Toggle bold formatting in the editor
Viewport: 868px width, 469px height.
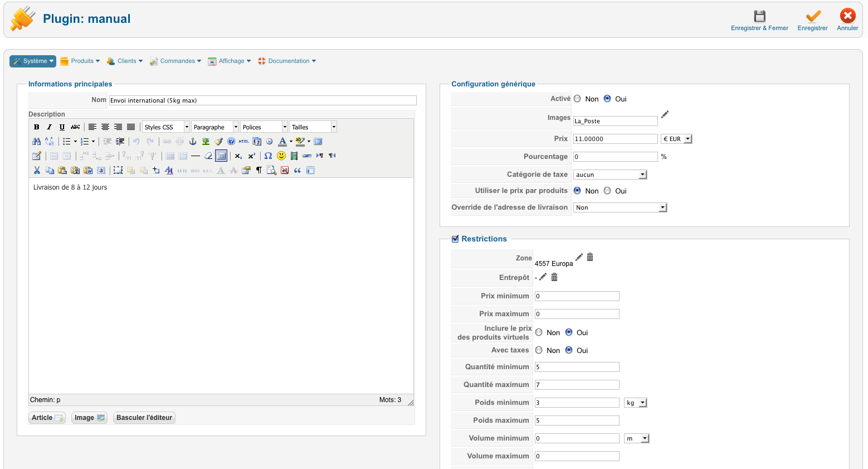tap(37, 127)
